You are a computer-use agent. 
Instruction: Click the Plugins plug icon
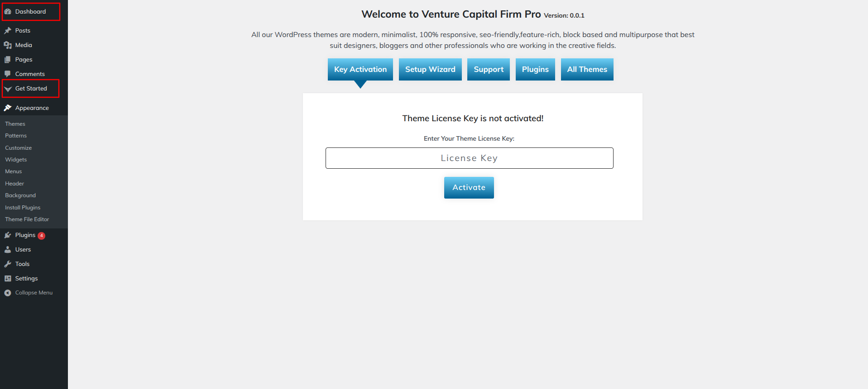pos(8,235)
